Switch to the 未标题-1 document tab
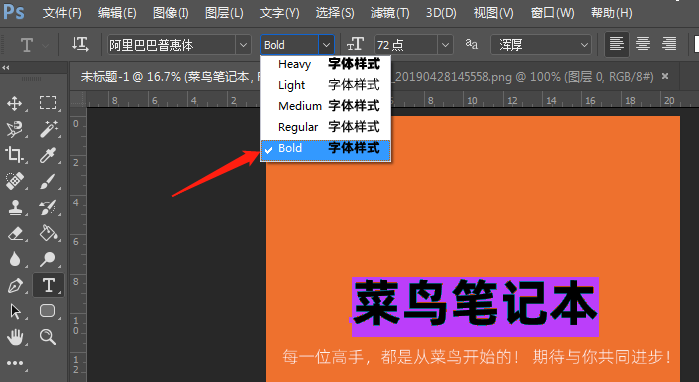This screenshot has width=699, height=382. click(165, 77)
